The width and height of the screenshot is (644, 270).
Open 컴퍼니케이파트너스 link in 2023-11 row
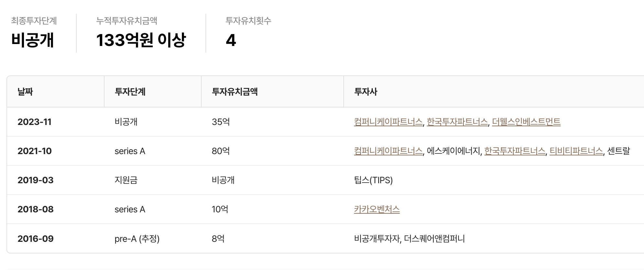pos(388,122)
